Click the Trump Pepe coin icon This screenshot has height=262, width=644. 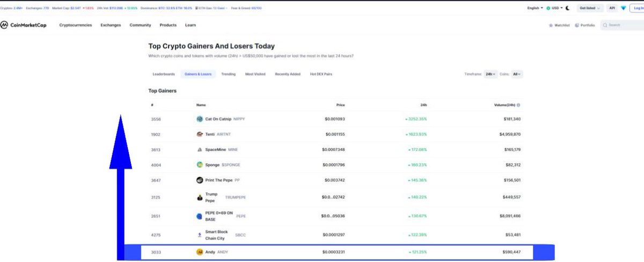click(200, 198)
